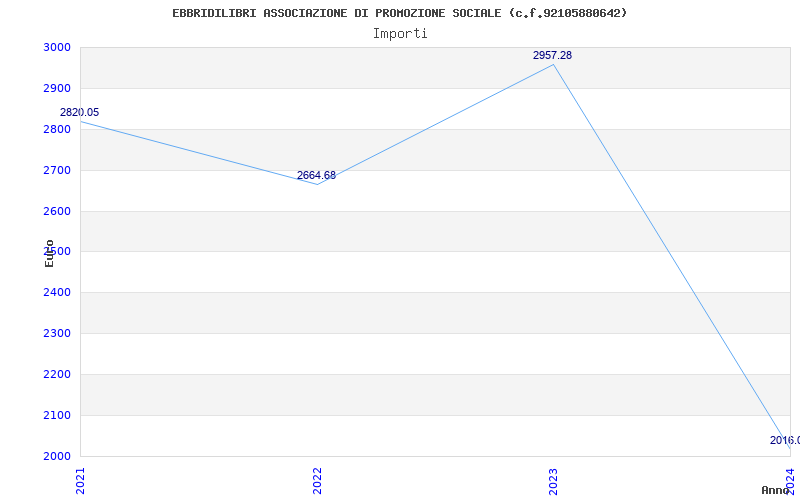
Task: Click the Anno x-axis title
Action: 778,490
